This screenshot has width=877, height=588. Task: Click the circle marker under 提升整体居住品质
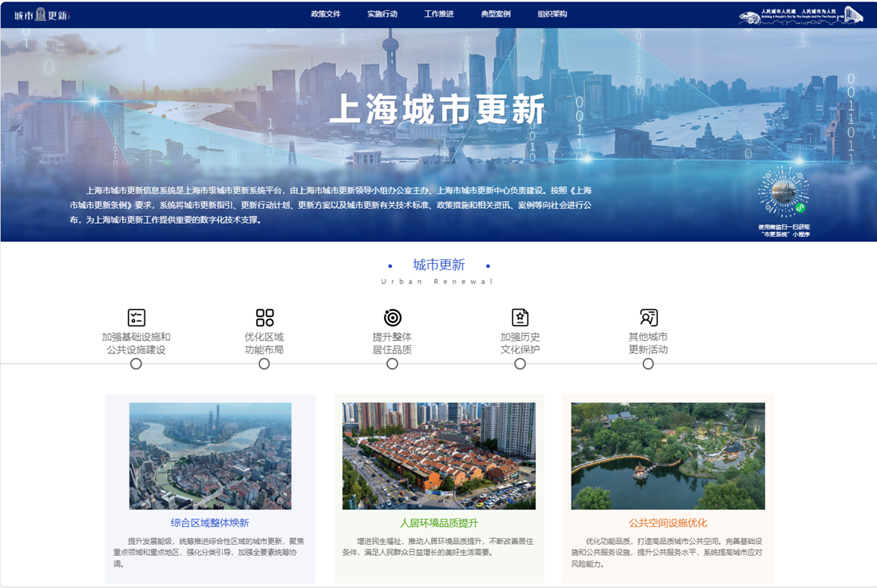coord(393,363)
